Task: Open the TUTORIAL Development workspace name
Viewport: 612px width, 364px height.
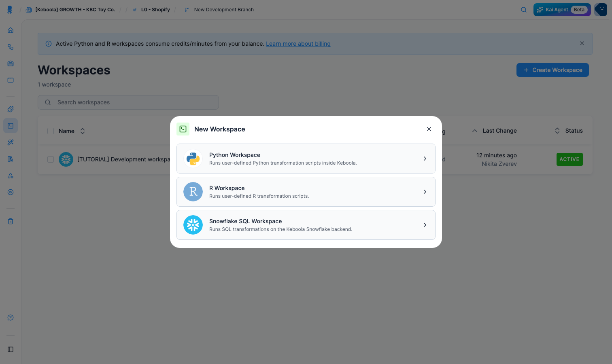Action: click(x=124, y=159)
